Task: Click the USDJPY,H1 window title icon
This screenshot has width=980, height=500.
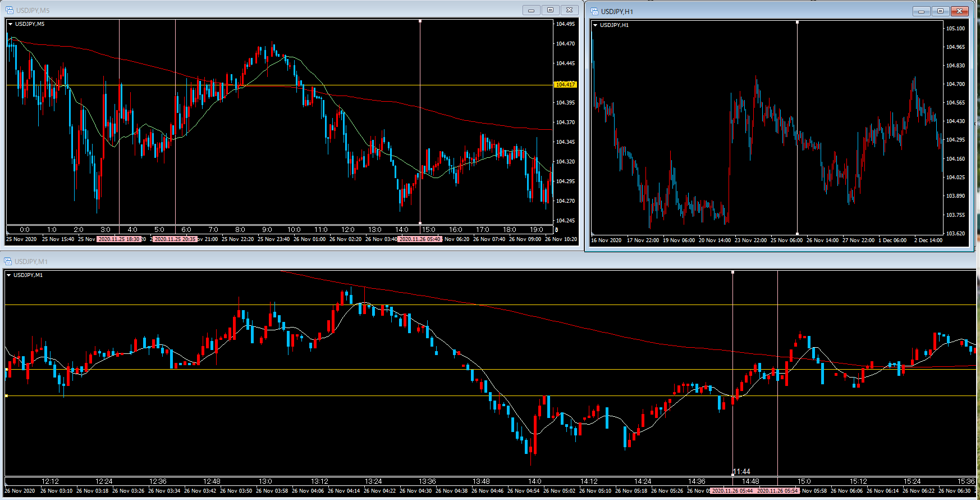Action: tap(594, 11)
